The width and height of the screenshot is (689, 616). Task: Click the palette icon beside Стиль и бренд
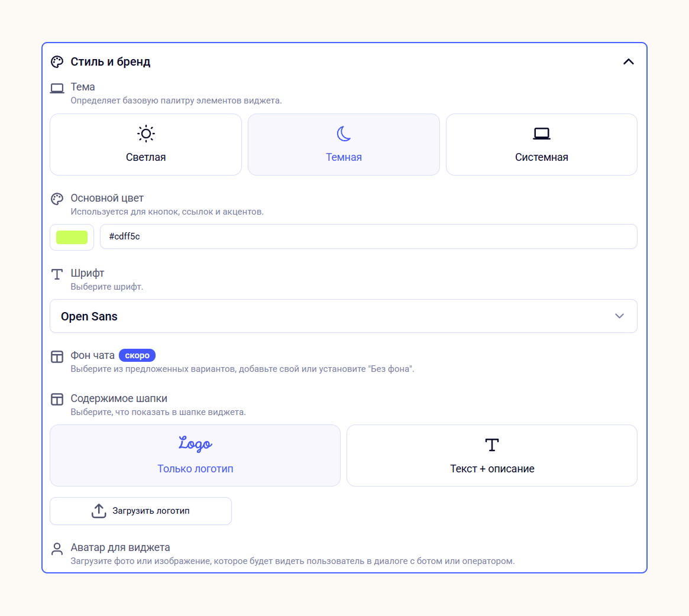pos(57,62)
